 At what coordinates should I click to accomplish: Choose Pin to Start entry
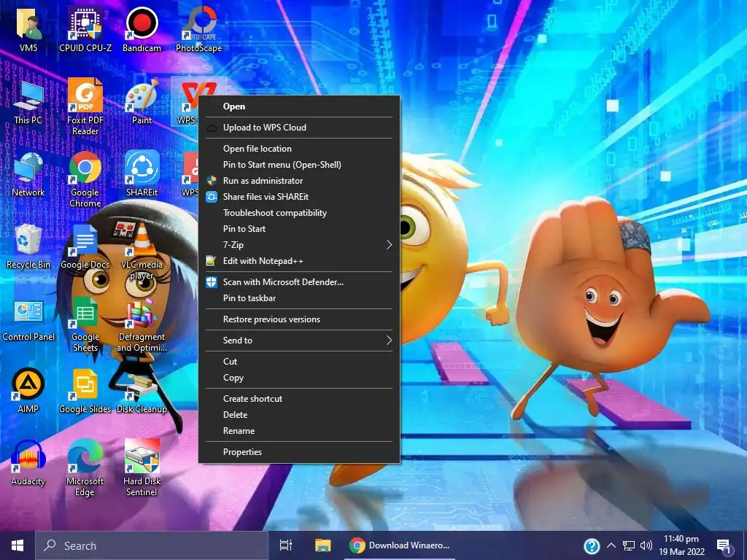pos(298,228)
